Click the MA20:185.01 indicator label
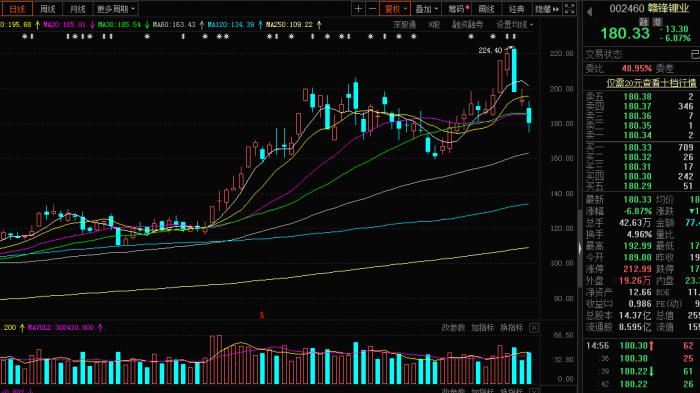This screenshot has height=393, width=700. point(69,25)
